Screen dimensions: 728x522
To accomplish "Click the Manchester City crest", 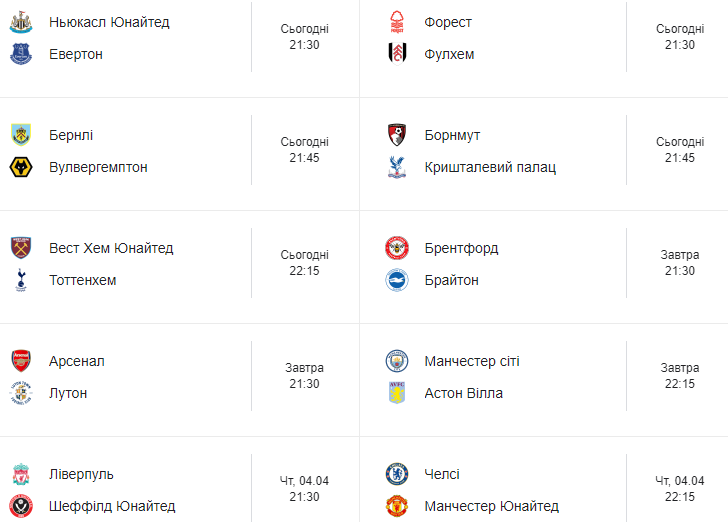I will point(396,361).
